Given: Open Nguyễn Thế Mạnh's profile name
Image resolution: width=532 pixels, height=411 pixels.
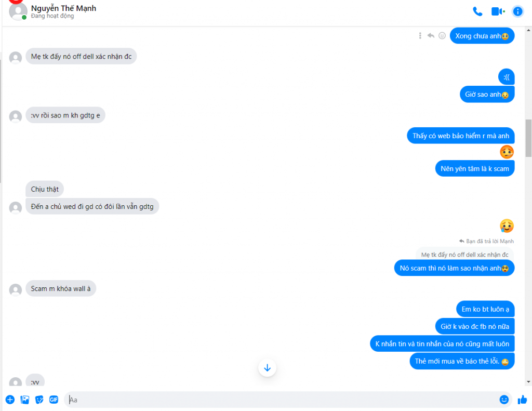Looking at the screenshot, I should point(63,8).
